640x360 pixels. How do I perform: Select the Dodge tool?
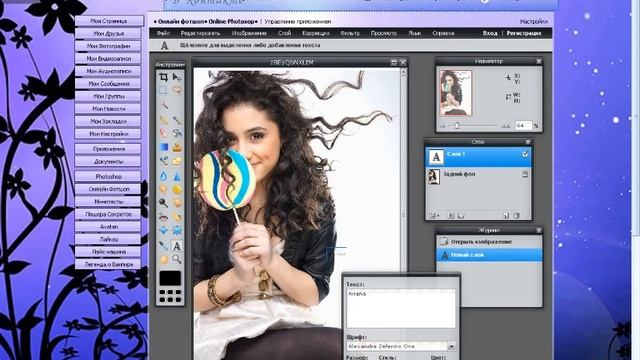[x=164, y=203]
